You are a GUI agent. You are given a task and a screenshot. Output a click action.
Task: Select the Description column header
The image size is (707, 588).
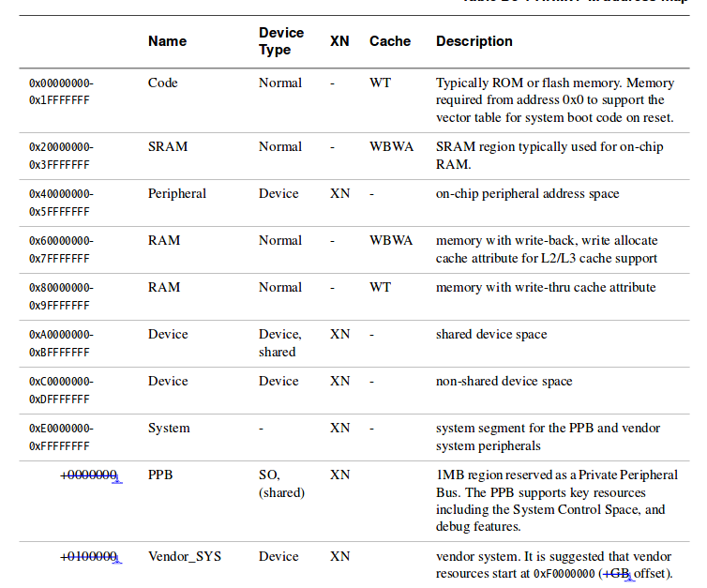click(474, 41)
